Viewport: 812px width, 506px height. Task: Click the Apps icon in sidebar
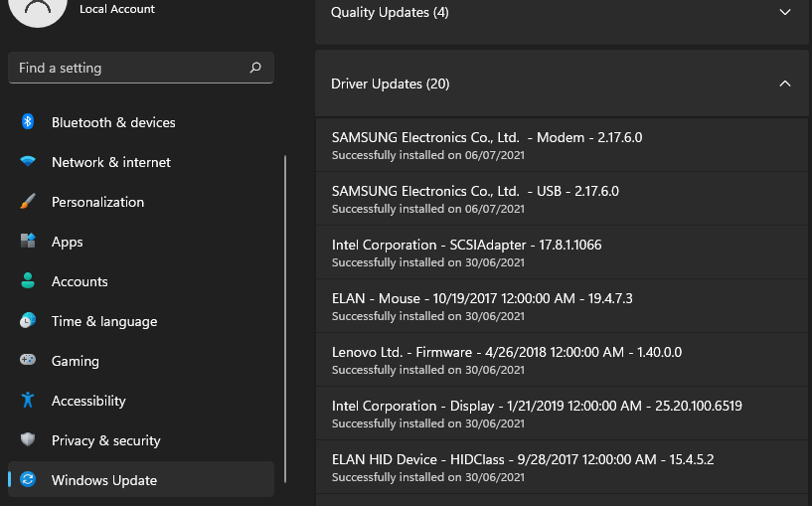click(x=28, y=242)
